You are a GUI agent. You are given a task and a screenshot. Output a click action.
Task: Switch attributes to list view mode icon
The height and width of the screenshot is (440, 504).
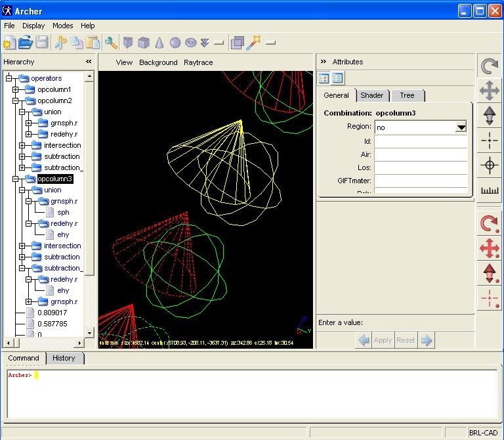coord(337,78)
